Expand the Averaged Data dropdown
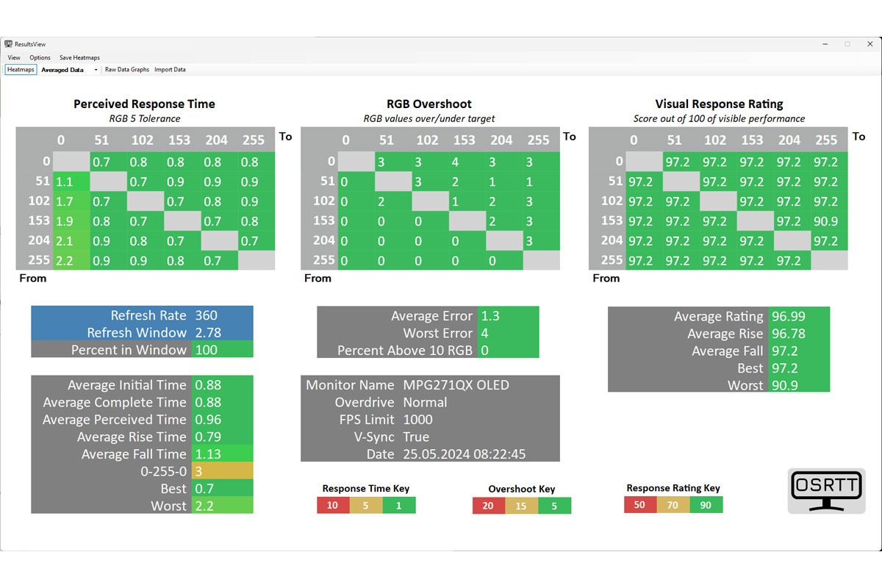The width and height of the screenshot is (882, 588). click(96, 70)
